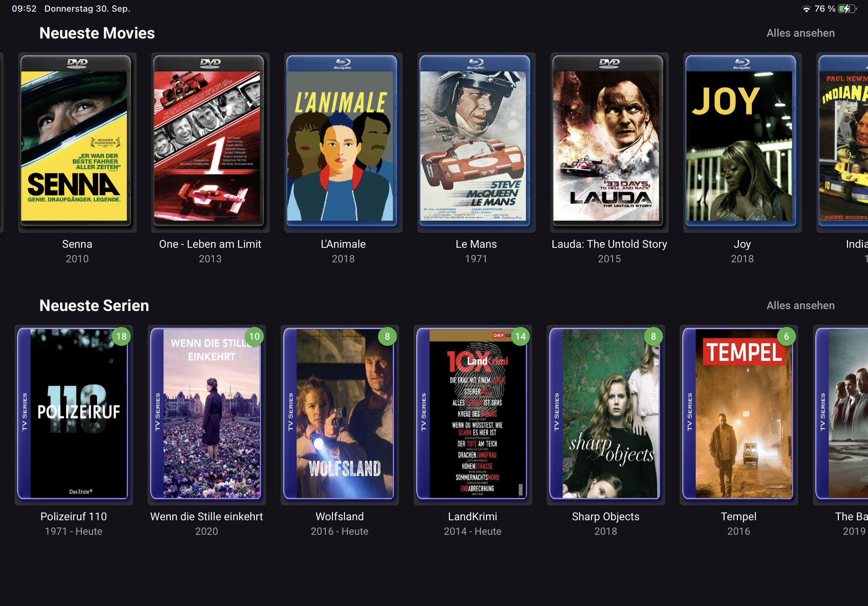Tap the 18 episode badge on Polizeiruf 110
868x606 pixels.
(x=121, y=336)
